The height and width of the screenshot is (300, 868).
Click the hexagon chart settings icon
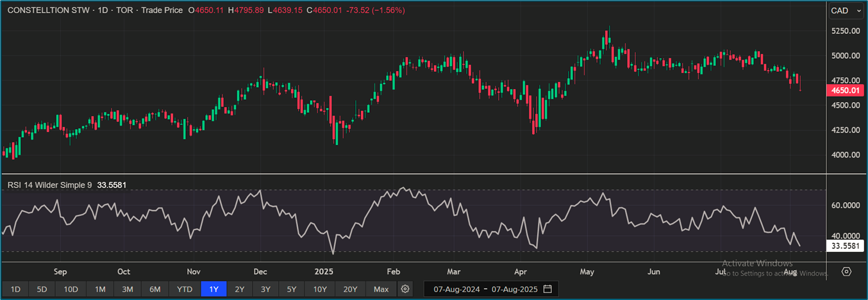(846, 272)
